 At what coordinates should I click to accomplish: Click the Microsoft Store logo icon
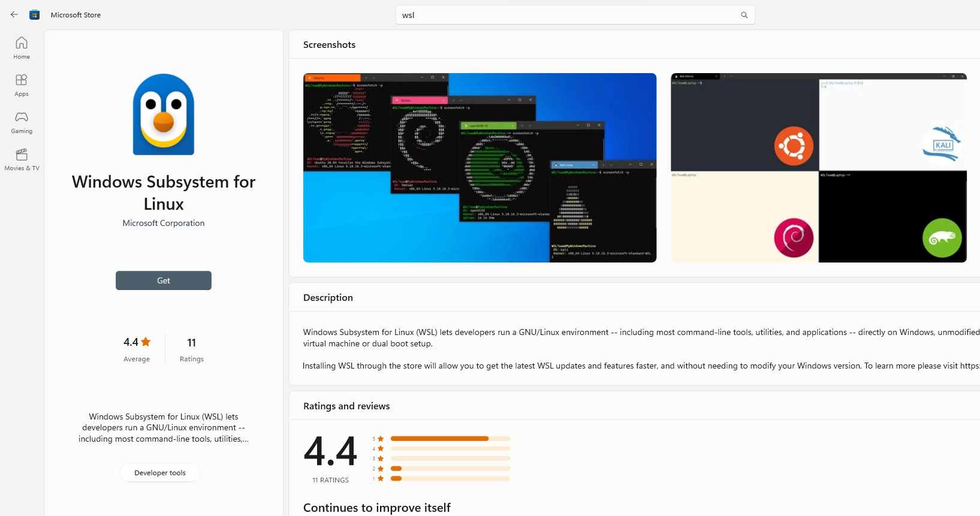(35, 14)
